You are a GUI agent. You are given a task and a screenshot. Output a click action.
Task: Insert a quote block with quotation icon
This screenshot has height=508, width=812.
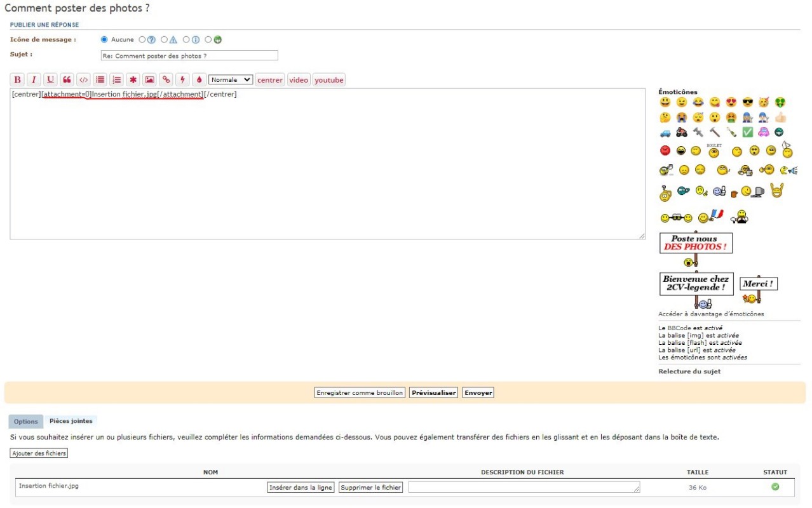67,80
